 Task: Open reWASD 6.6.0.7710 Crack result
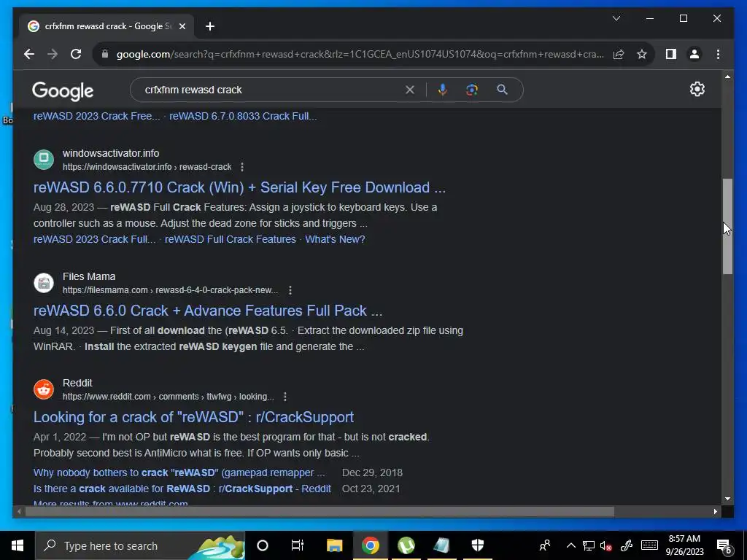point(239,187)
